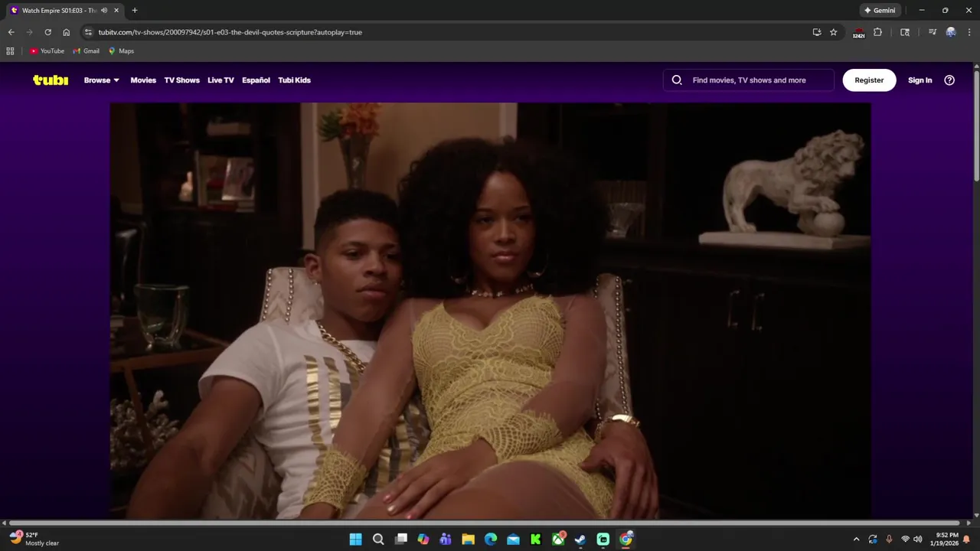Open Task View on the taskbar
The width and height of the screenshot is (980, 551).
click(400, 540)
